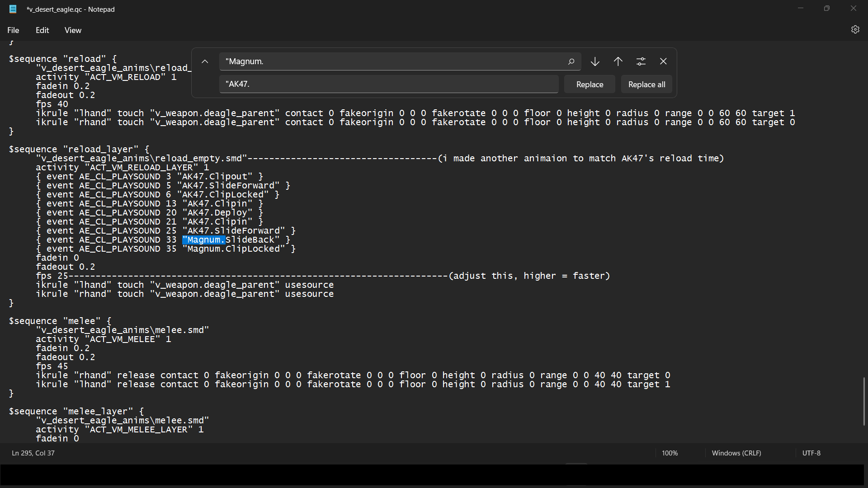This screenshot has width=868, height=488.
Task: Click the search magnifier icon in Find box
Action: [x=571, y=61]
